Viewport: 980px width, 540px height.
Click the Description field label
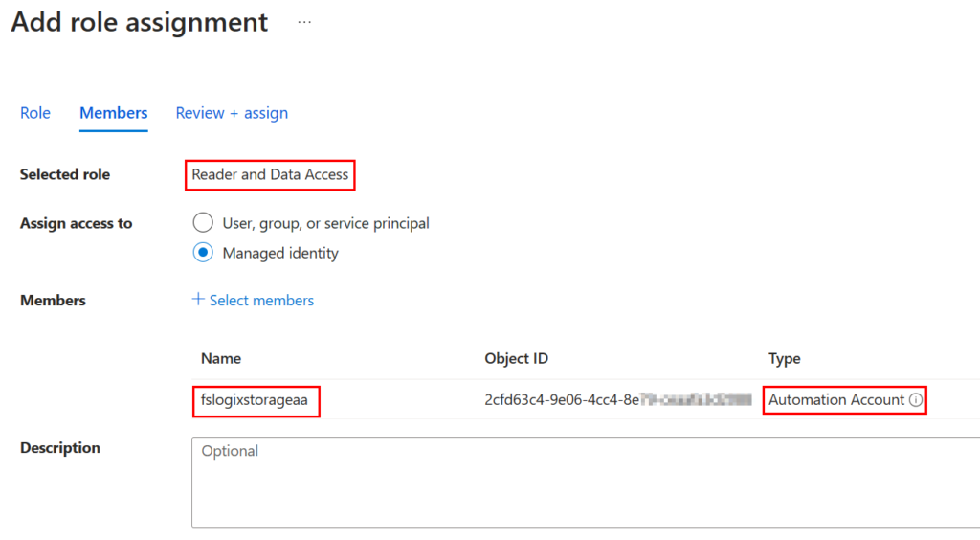coord(60,447)
